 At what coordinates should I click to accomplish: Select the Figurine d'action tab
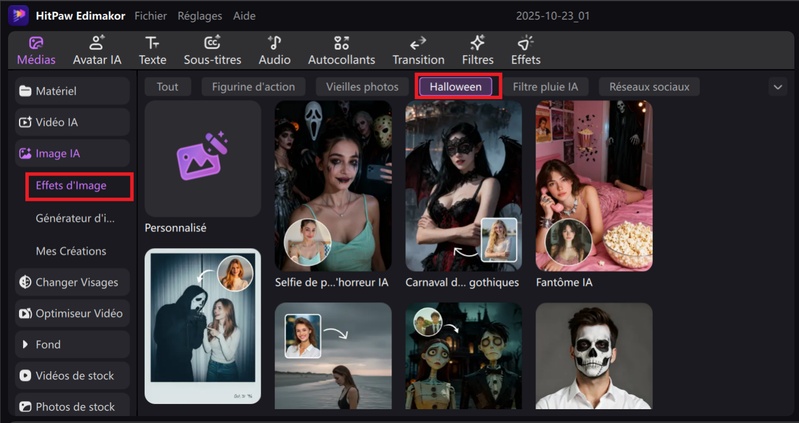(253, 87)
